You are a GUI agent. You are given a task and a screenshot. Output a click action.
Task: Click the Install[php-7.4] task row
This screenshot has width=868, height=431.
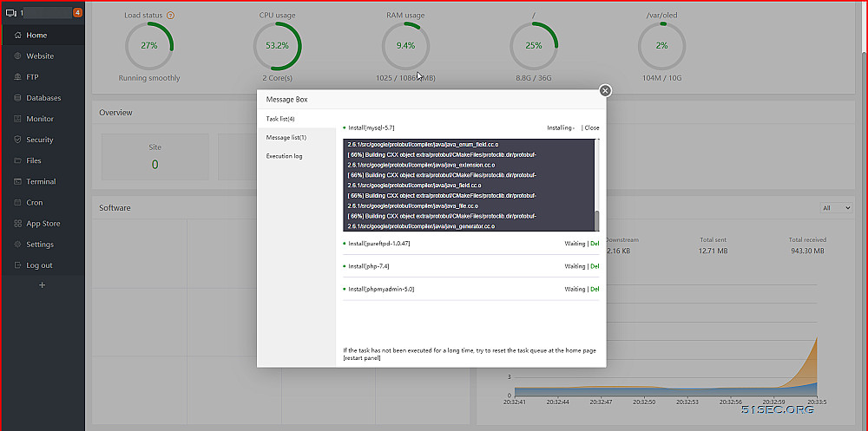click(x=471, y=266)
